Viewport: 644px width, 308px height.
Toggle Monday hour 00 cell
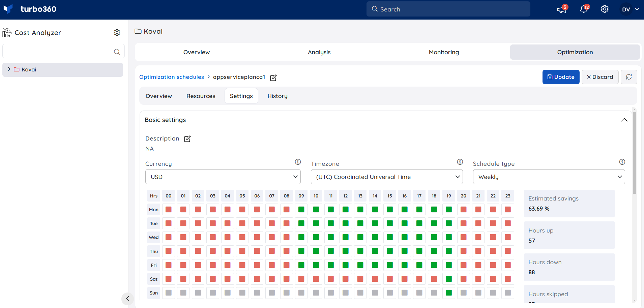[x=169, y=210]
